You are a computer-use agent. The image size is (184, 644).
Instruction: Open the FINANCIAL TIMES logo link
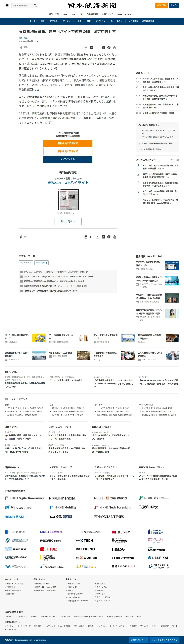(x=109, y=516)
